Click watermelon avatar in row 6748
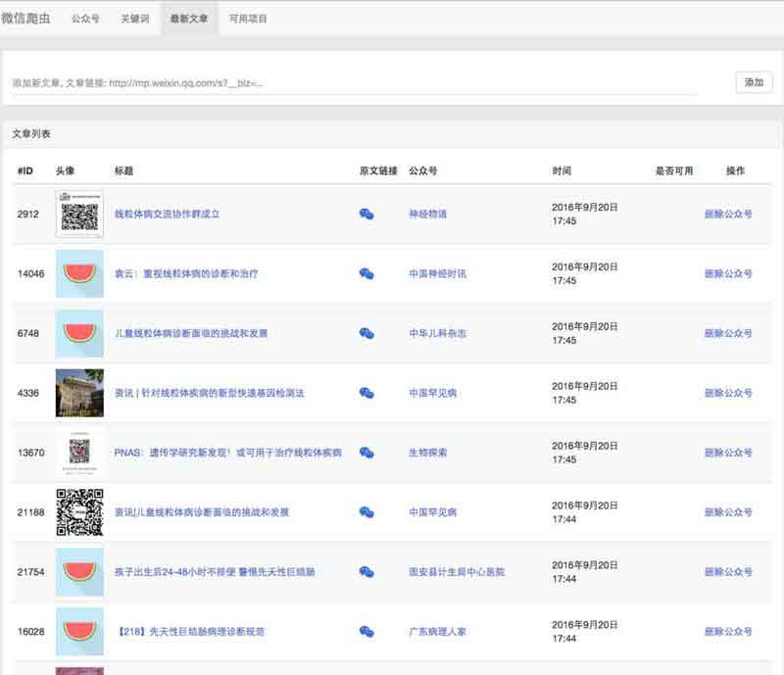 [x=79, y=333]
